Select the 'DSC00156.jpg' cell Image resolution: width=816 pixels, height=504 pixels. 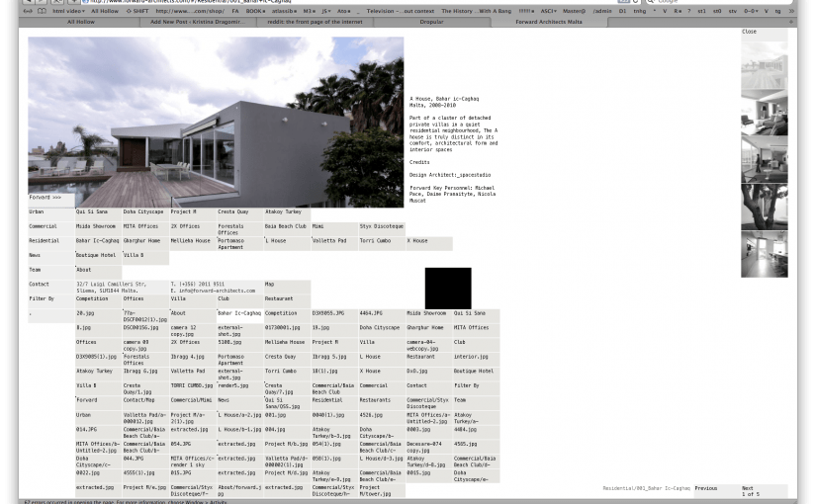click(x=145, y=331)
